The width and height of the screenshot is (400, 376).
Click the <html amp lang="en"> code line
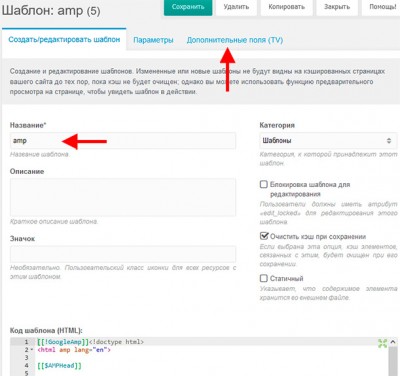pos(74,350)
